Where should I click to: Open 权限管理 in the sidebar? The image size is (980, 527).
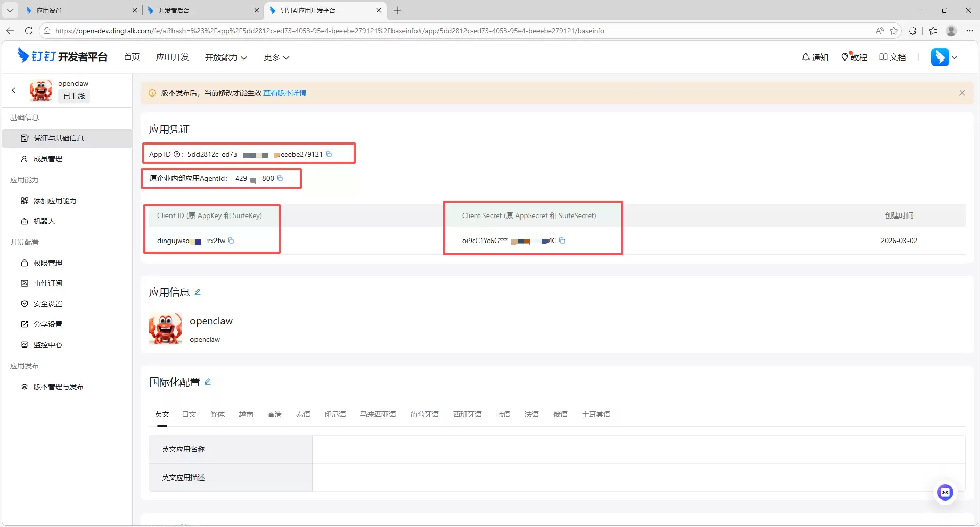point(47,263)
